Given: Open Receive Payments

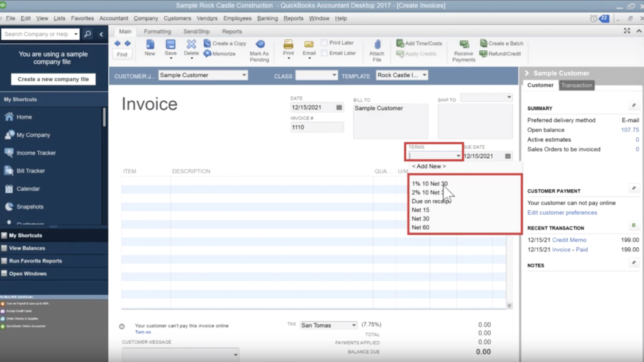Looking at the screenshot, I should coord(464,51).
